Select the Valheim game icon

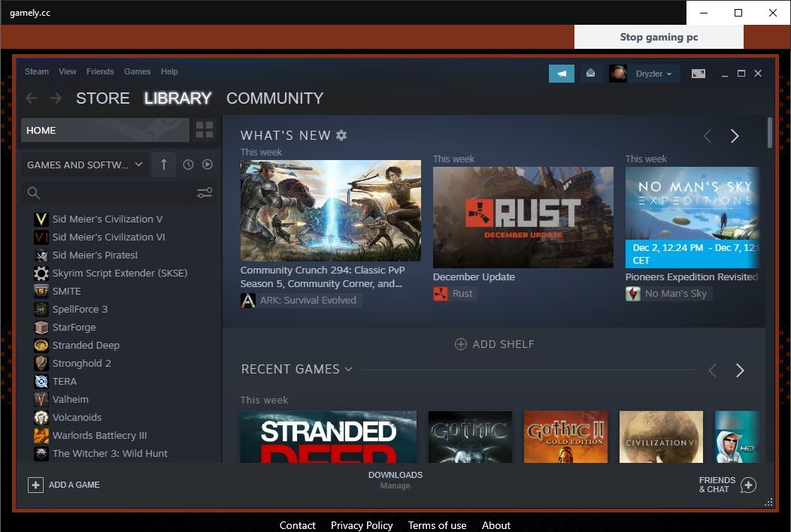click(41, 400)
